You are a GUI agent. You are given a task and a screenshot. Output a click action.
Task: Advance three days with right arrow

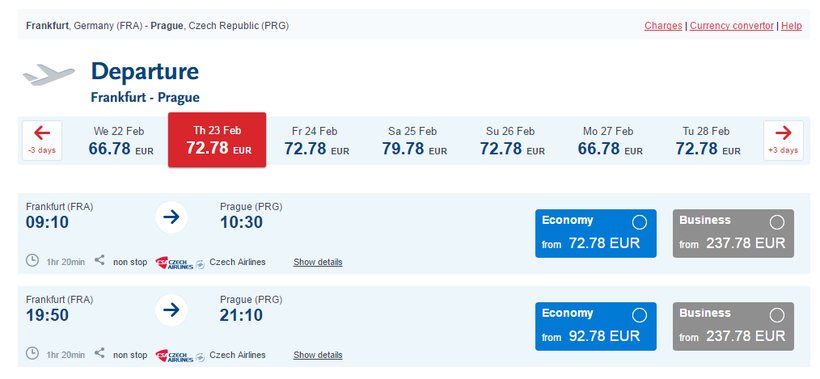[x=783, y=140]
